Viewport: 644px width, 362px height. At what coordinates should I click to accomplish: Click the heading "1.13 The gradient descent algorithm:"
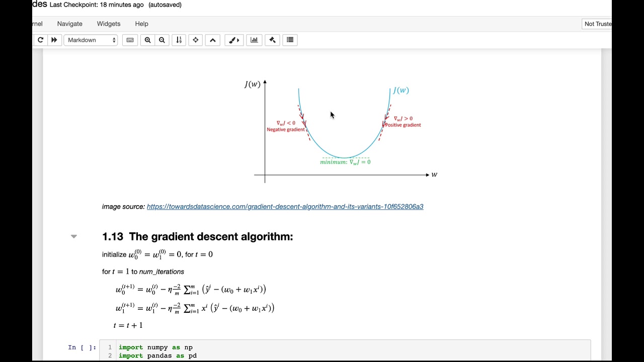click(x=197, y=236)
